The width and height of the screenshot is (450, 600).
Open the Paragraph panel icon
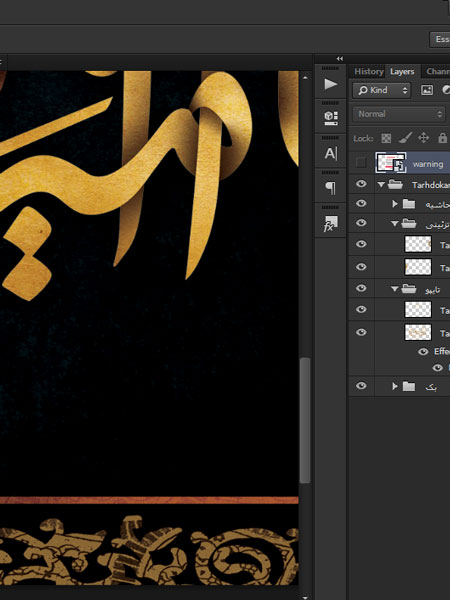331,188
